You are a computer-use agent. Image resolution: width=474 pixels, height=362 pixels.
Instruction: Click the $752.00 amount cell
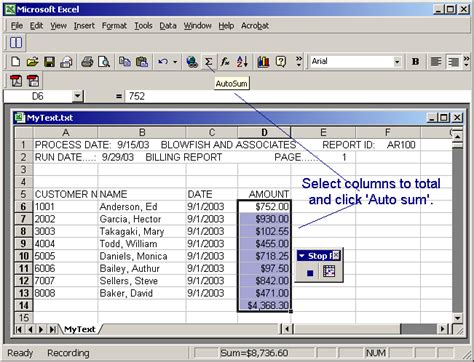[x=264, y=207]
